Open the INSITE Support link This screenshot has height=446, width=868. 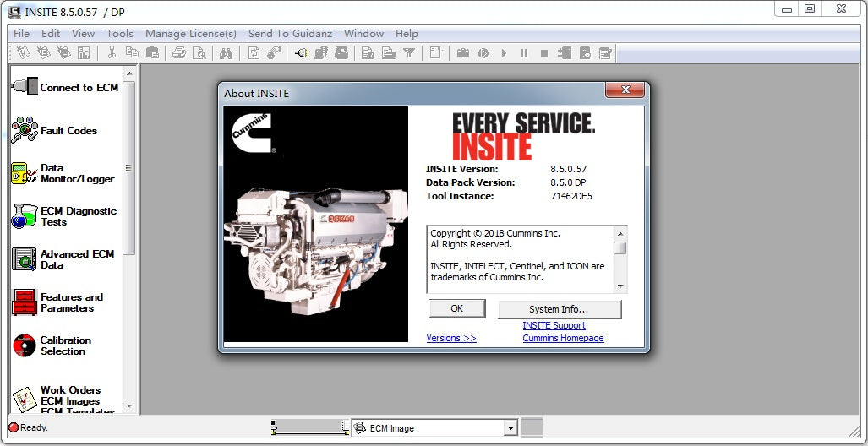pyautogui.click(x=554, y=325)
